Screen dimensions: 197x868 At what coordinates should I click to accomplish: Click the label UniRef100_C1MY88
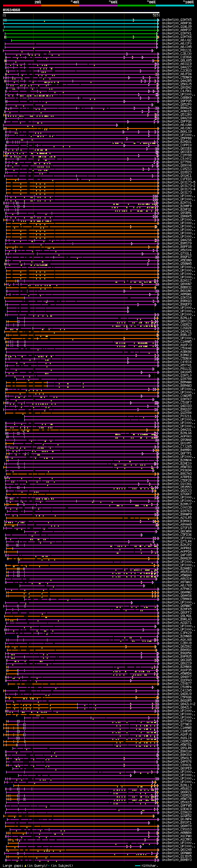click(177, 155)
